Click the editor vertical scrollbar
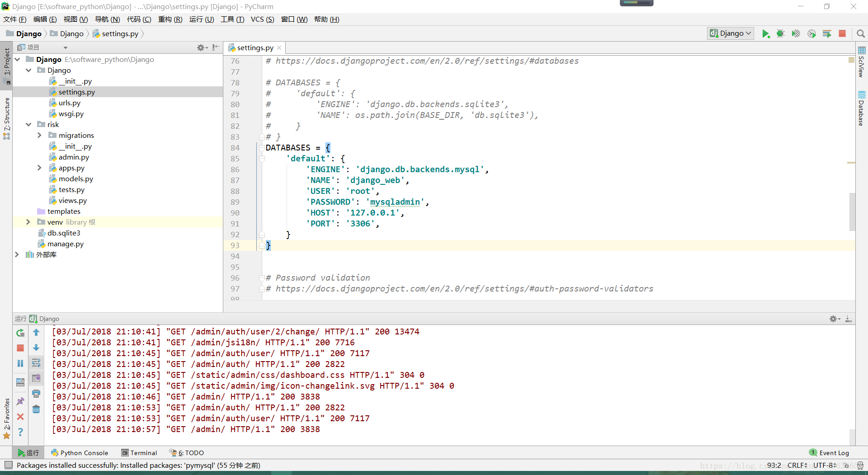This screenshot has height=475, width=868. click(852, 212)
